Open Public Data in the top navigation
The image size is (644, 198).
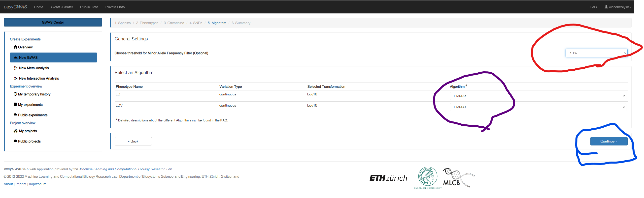pyautogui.click(x=89, y=7)
